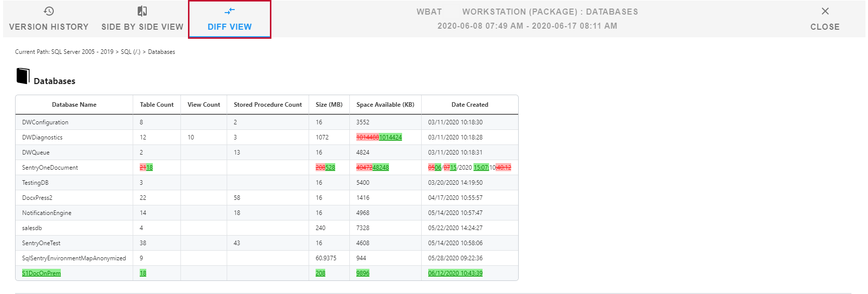Select the DWConfiguration row name
The image size is (868, 294).
(45, 122)
